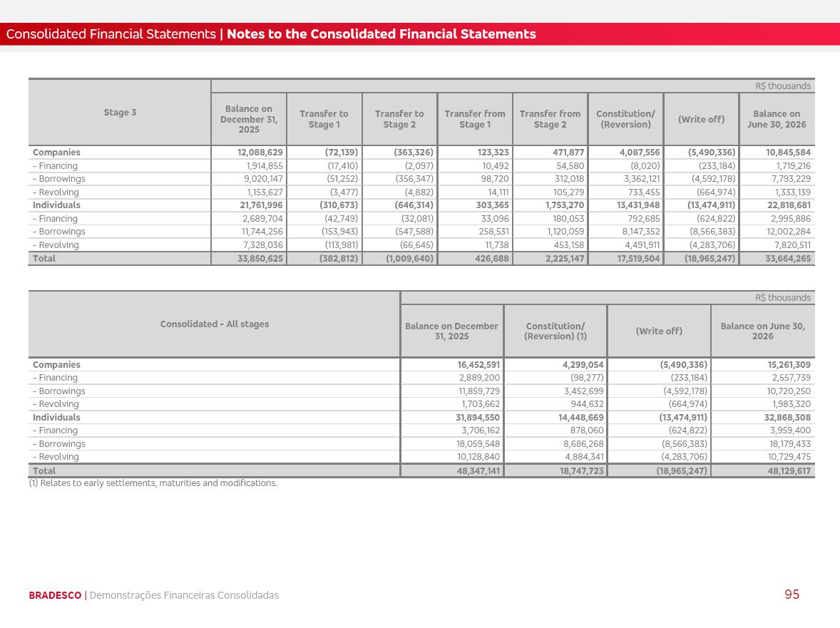The width and height of the screenshot is (840, 628).
Task: Click the Individuals row label in Stage 3 table
Action: click(x=56, y=205)
